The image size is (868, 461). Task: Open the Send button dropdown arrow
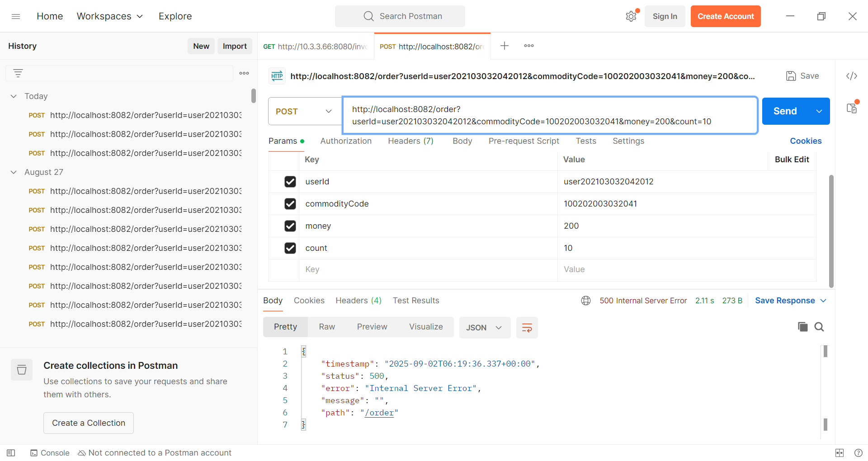click(819, 111)
